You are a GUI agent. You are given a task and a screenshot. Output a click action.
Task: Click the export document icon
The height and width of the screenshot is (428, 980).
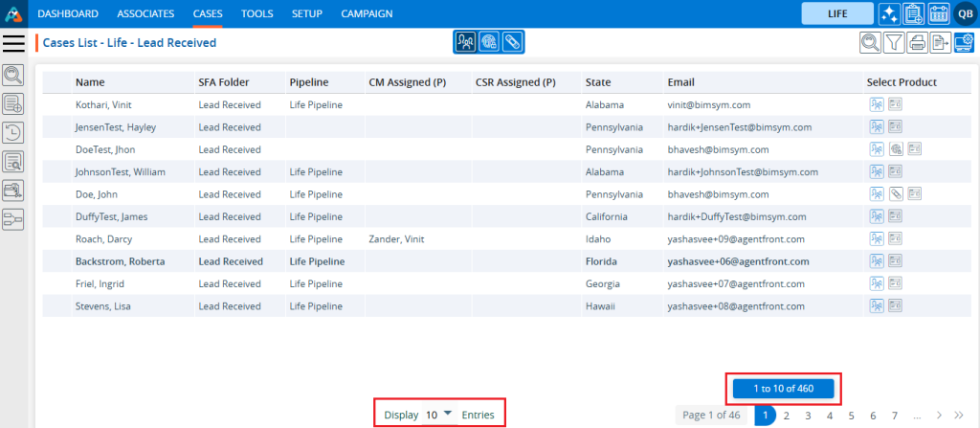pos(941,42)
